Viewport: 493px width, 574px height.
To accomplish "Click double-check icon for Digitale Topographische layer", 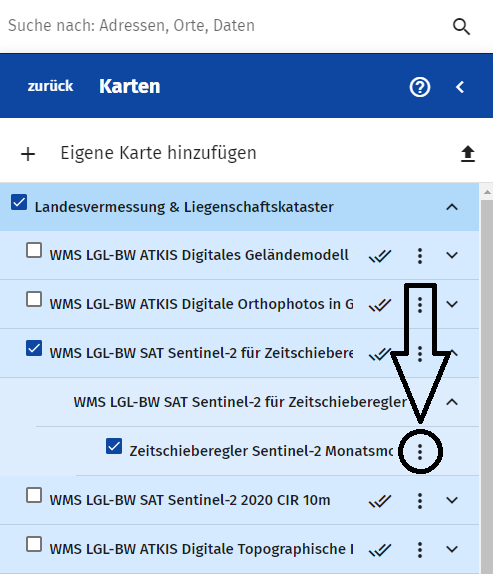I will pos(380,549).
